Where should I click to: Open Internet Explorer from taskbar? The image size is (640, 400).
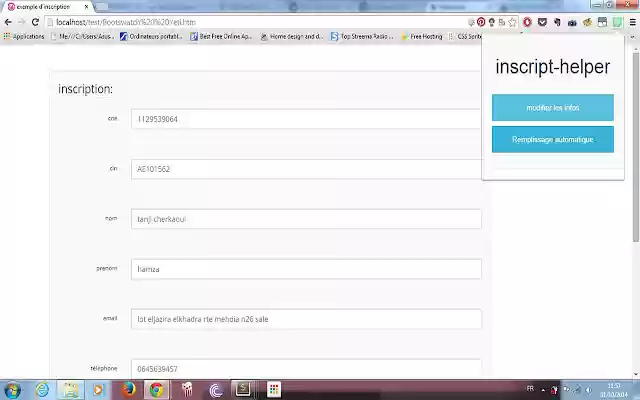42,390
